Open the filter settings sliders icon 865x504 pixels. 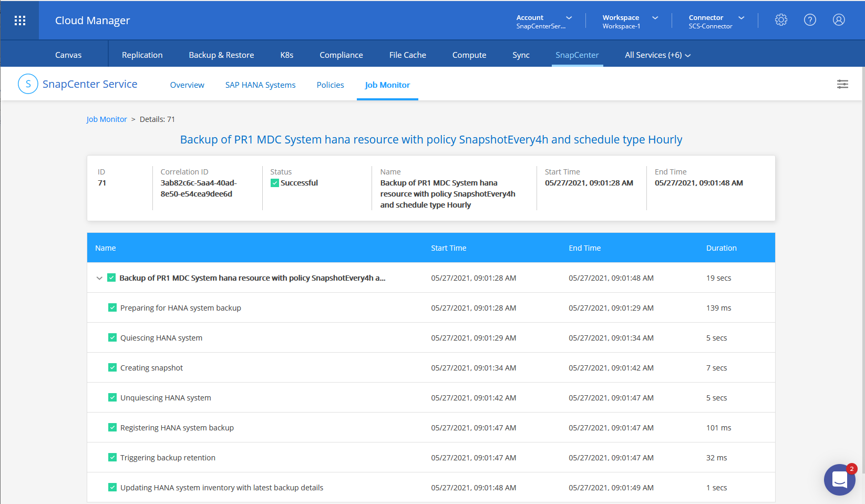tap(842, 84)
